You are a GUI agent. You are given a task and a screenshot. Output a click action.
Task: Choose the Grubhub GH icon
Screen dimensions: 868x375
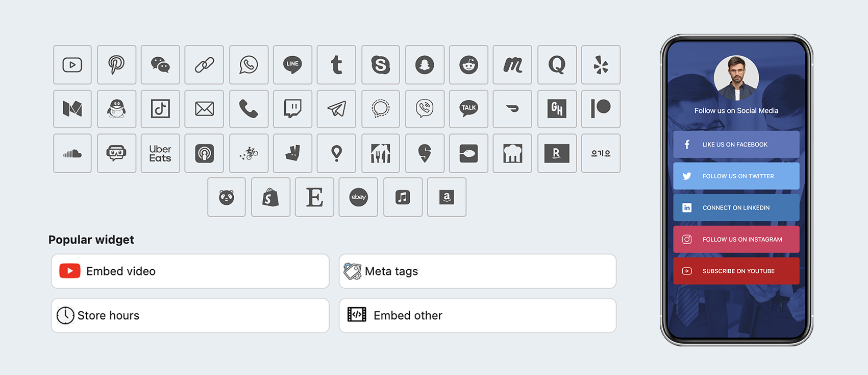[557, 109]
